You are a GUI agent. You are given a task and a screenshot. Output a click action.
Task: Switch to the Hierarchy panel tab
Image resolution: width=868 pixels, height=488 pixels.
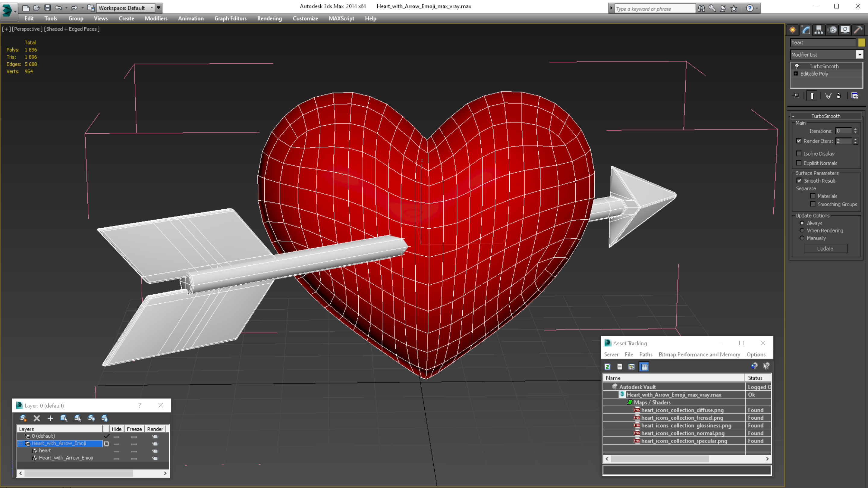click(x=819, y=30)
